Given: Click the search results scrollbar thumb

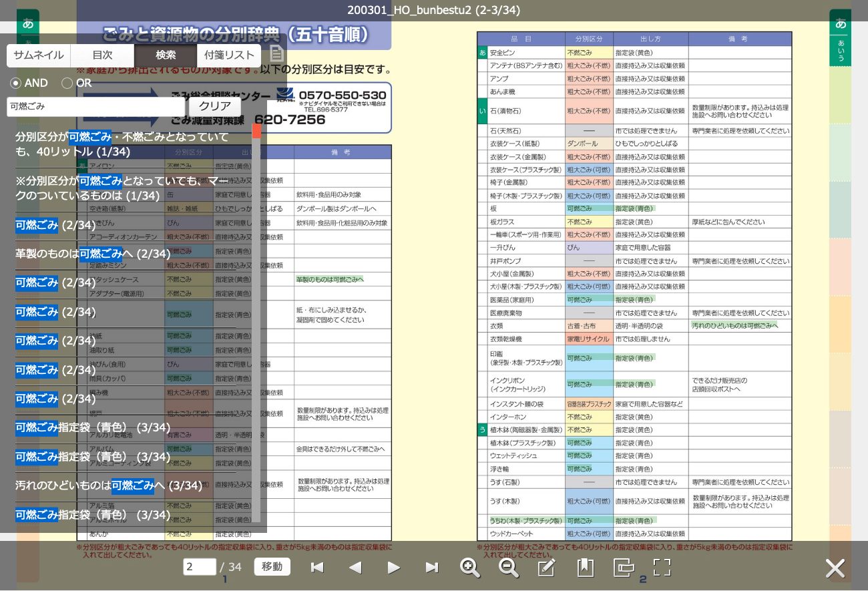Looking at the screenshot, I should click(256, 131).
